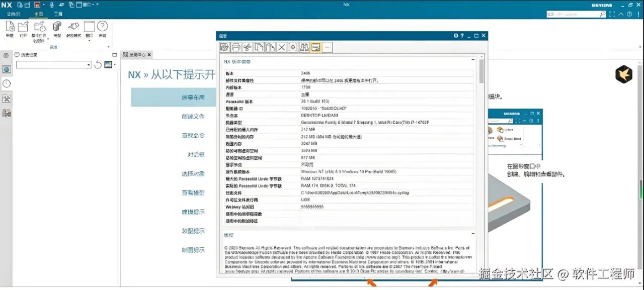Open the 装配提示 tip
This screenshot has width=644, height=290.
pyautogui.click(x=193, y=231)
